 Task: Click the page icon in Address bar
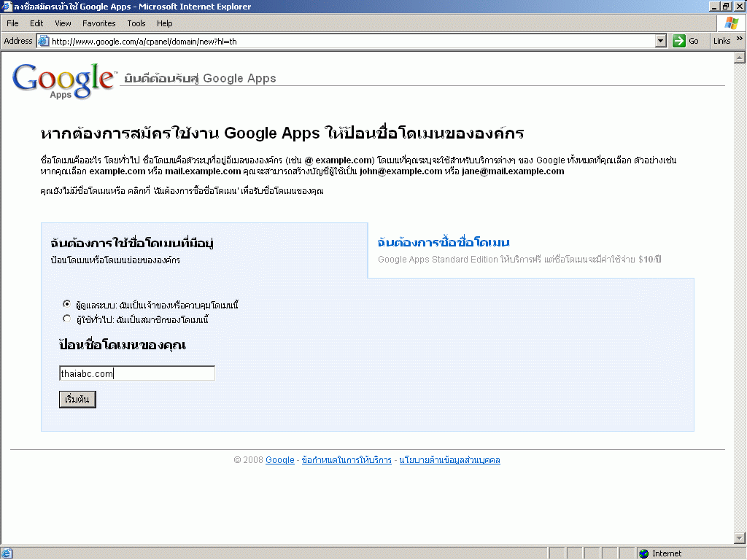43,41
